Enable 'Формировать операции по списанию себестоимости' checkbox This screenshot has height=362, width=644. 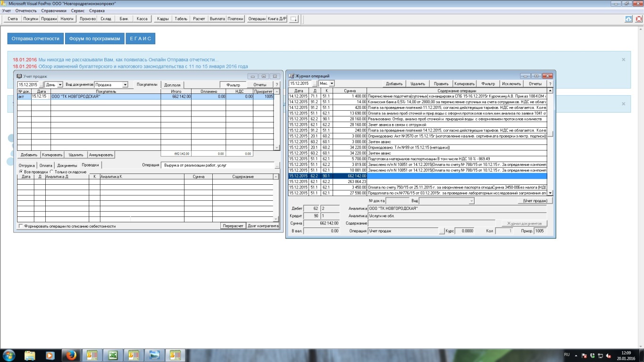click(20, 226)
